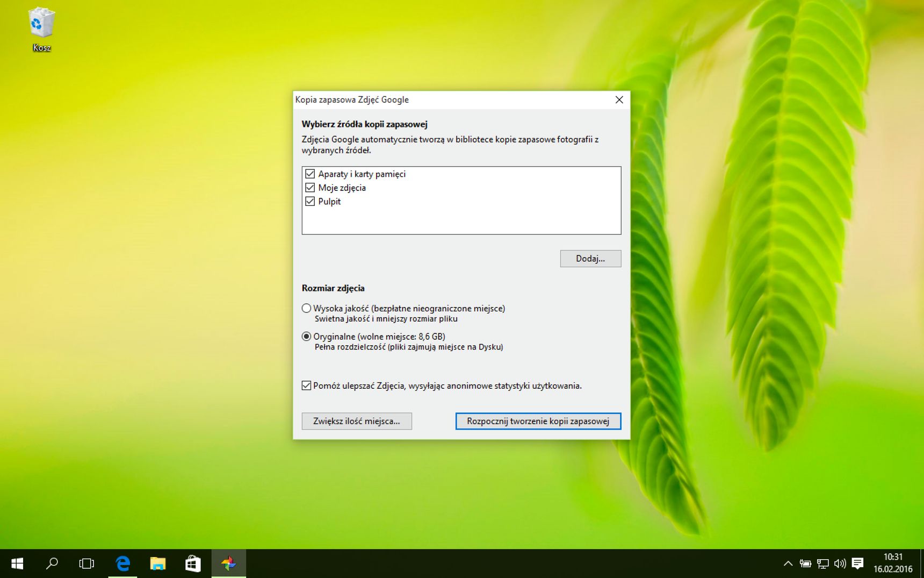This screenshot has width=924, height=578.
Task: Open network status tray icon
Action: pos(822,563)
